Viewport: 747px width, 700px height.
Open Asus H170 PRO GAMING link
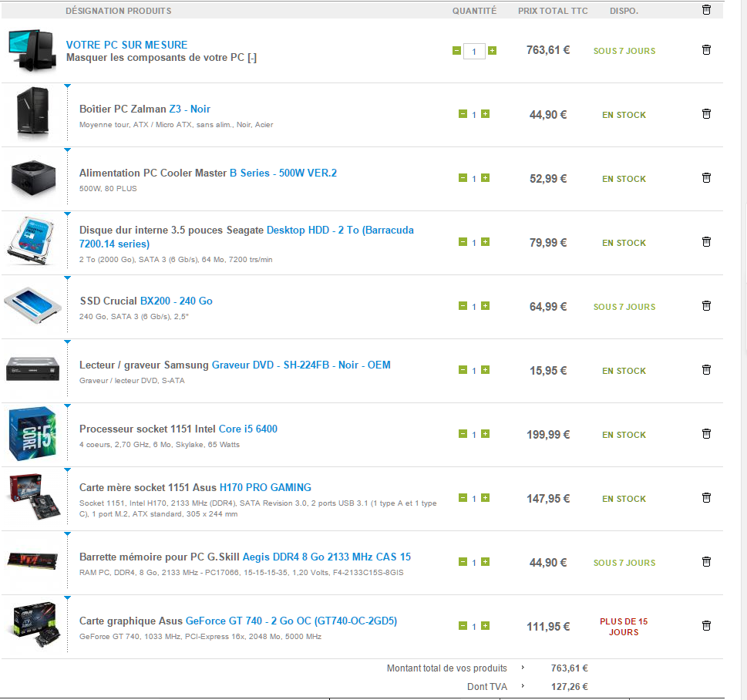pyautogui.click(x=265, y=487)
